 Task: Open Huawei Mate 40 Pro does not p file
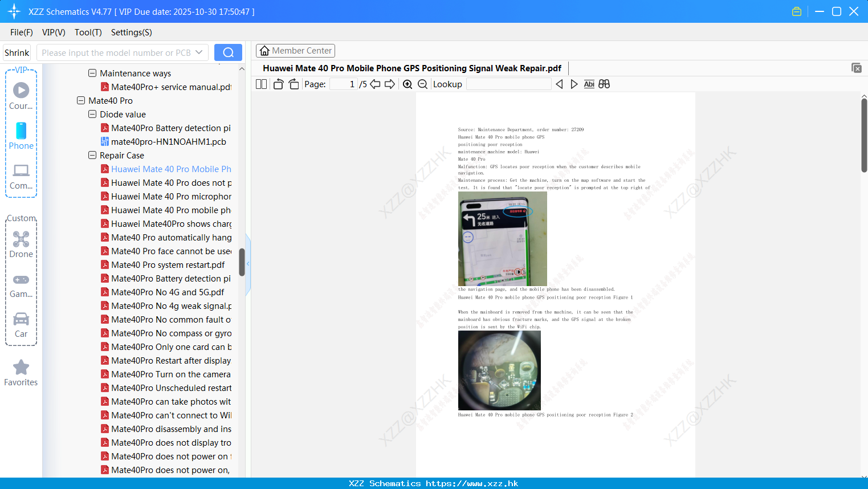tap(166, 182)
